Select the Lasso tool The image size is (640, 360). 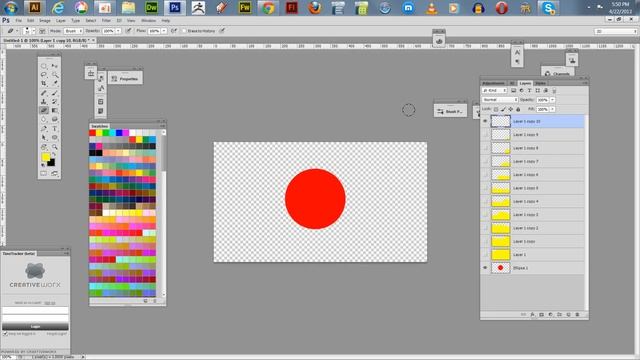pyautogui.click(x=44, y=75)
